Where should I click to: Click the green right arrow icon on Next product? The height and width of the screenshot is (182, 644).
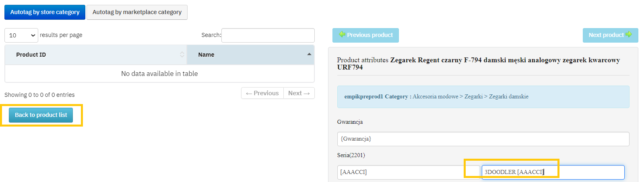coord(628,35)
